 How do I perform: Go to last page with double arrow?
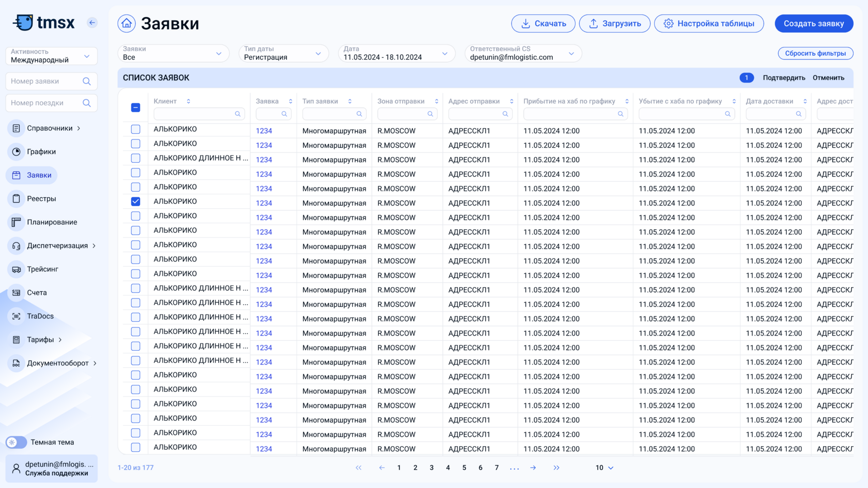pyautogui.click(x=556, y=468)
